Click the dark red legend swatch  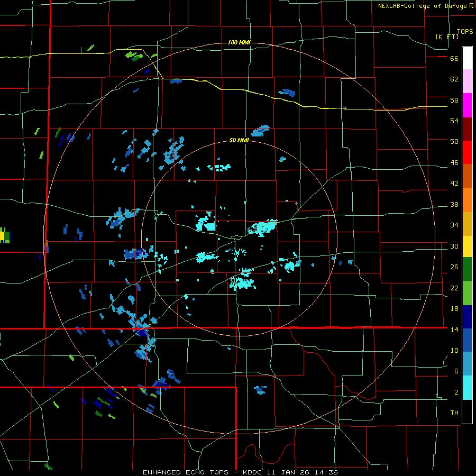467,129
